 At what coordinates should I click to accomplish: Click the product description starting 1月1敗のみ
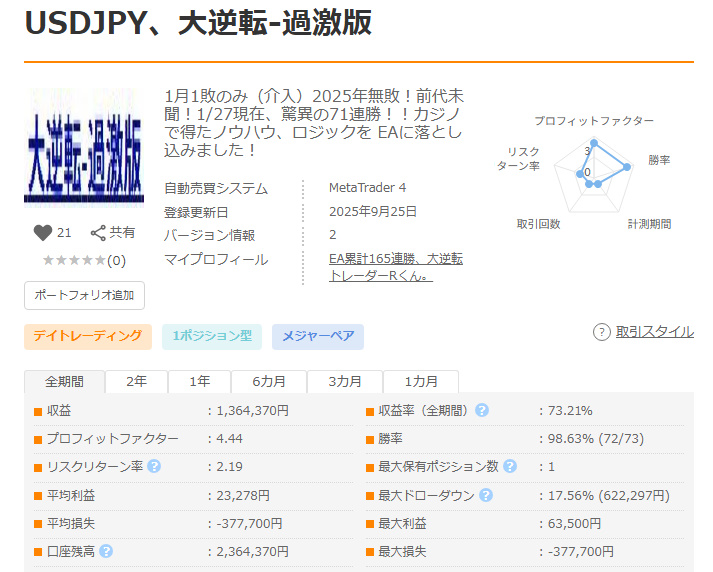click(313, 123)
